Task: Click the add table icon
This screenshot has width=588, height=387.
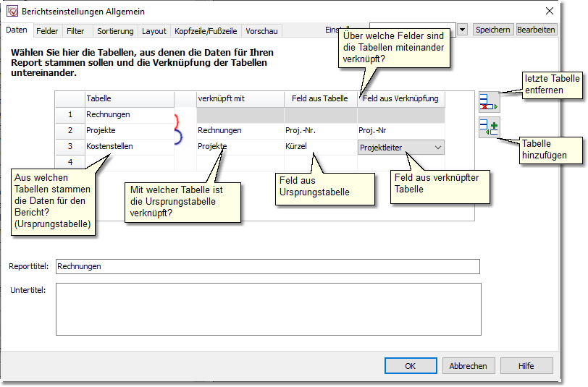Action: (489, 128)
